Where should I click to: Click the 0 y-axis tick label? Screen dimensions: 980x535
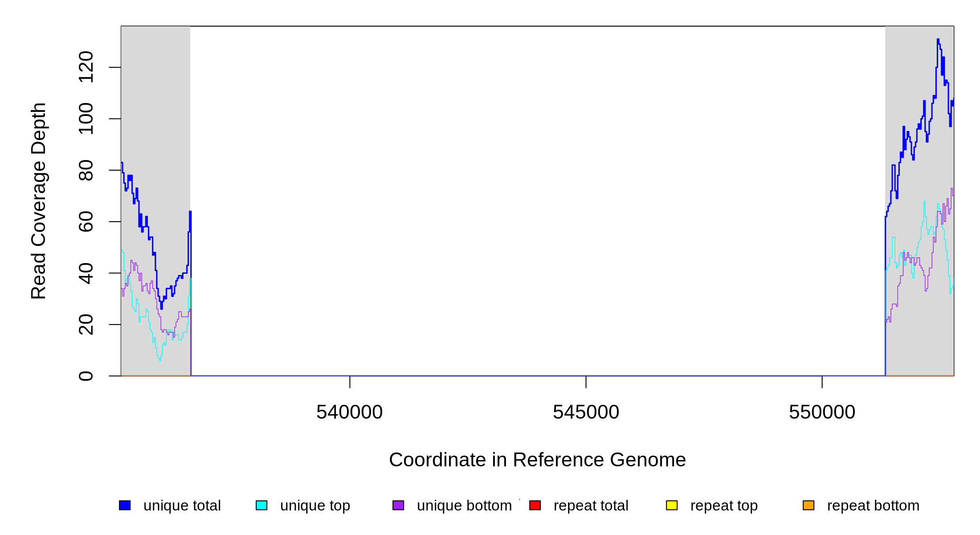coord(86,376)
